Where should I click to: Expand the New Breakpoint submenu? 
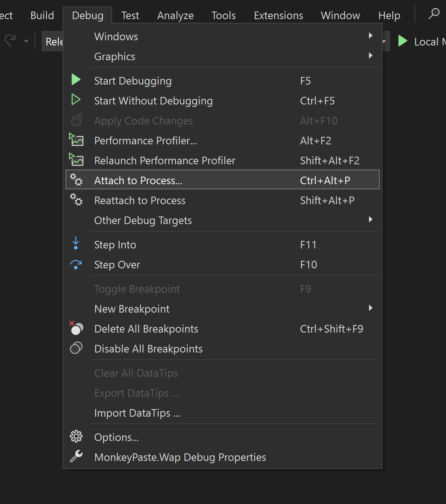pos(371,308)
